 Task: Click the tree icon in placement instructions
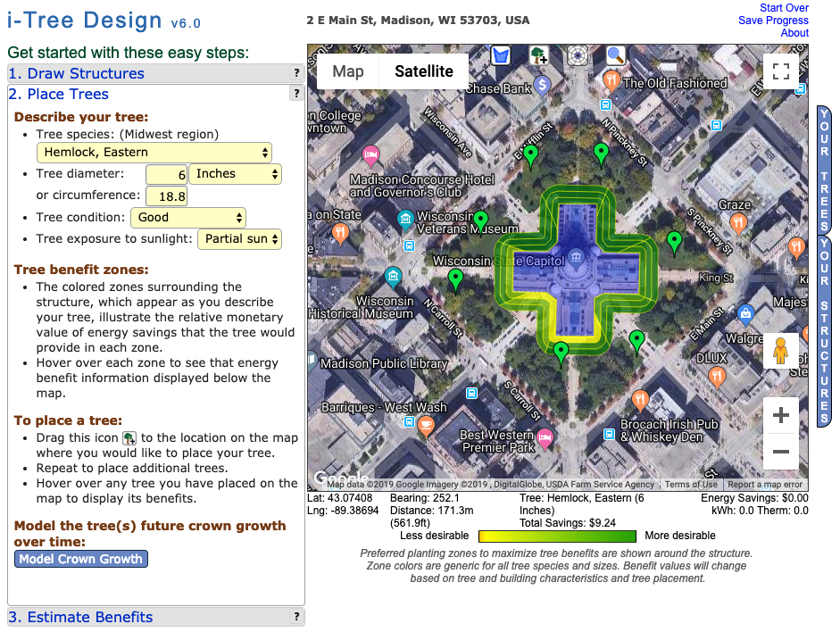(x=129, y=438)
